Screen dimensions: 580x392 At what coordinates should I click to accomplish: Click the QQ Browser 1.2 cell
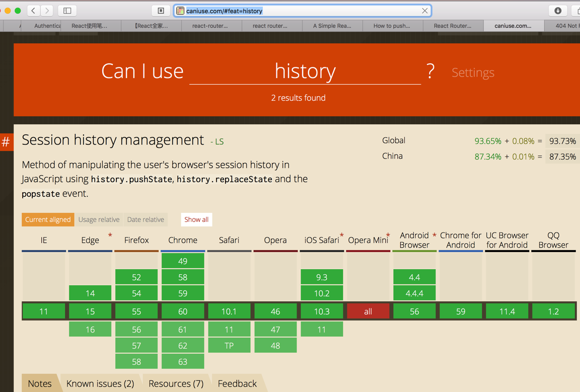point(553,311)
